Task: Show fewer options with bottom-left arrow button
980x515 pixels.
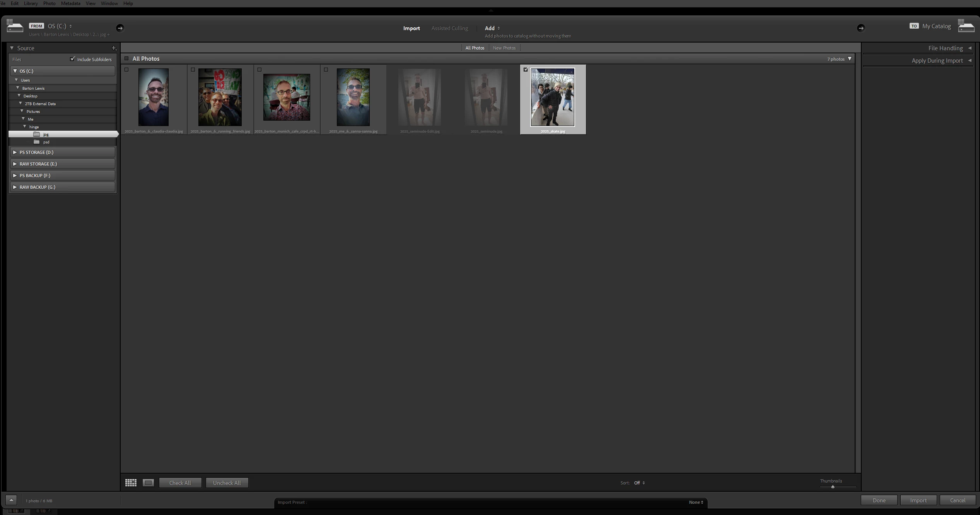Action: coord(11,500)
